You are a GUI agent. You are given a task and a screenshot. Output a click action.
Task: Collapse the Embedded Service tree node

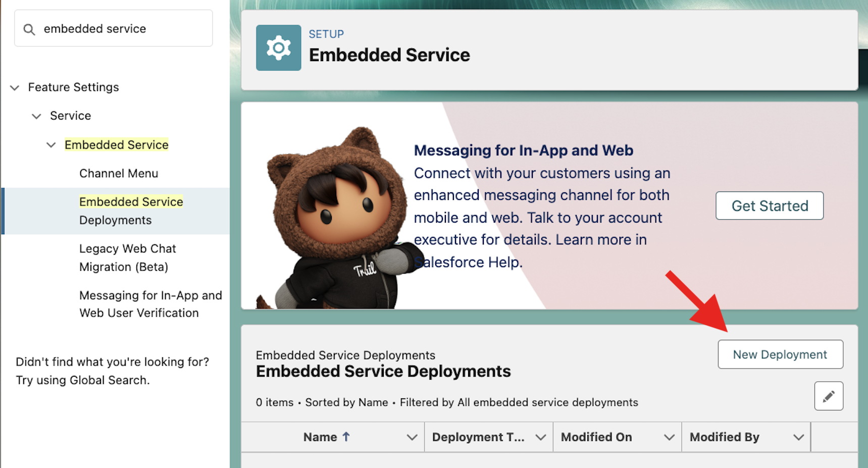[51, 145]
